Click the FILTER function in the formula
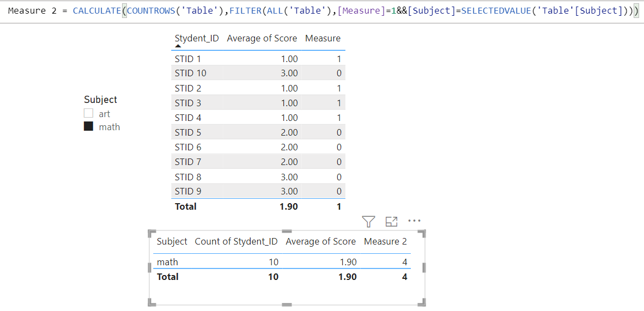 coord(245,11)
